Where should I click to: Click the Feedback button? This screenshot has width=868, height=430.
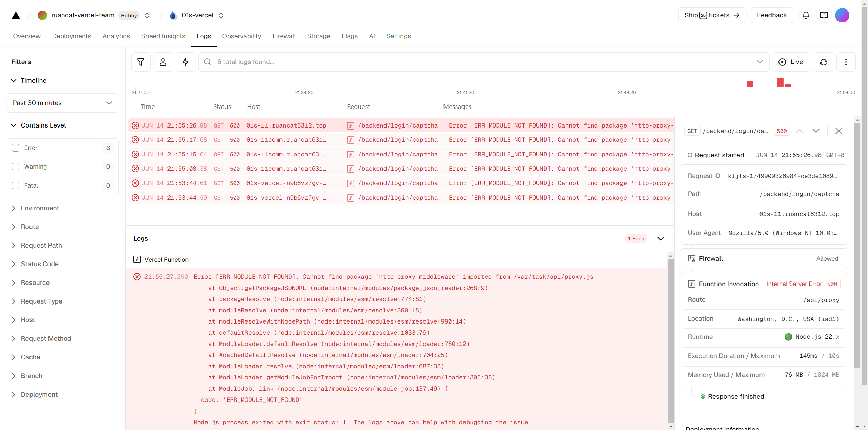(772, 15)
